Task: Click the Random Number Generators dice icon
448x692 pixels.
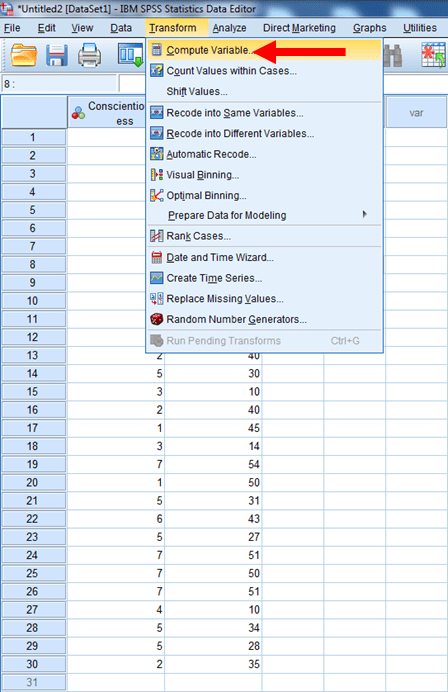Action: pyautogui.click(x=156, y=319)
